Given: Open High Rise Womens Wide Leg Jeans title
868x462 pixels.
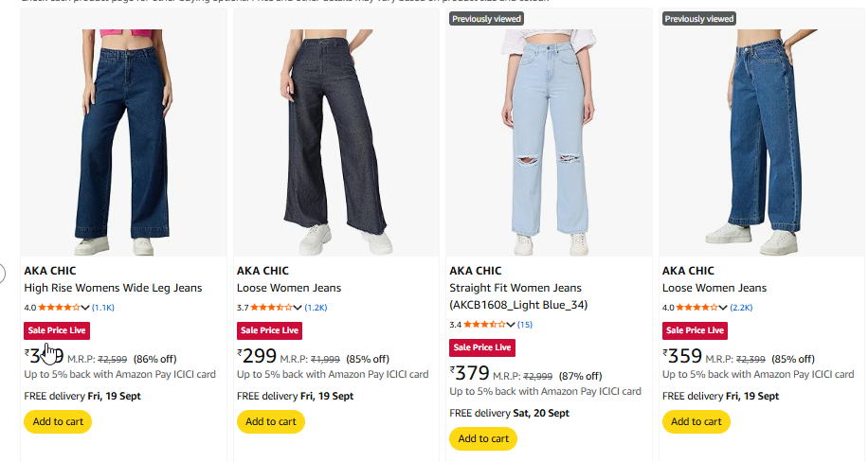Looking at the screenshot, I should point(113,288).
